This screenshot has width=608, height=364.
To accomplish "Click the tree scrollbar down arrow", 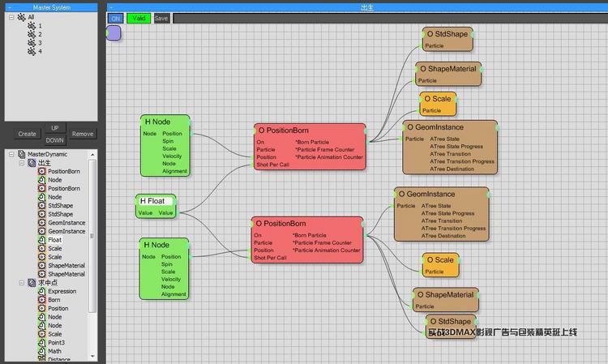I will [92, 356].
